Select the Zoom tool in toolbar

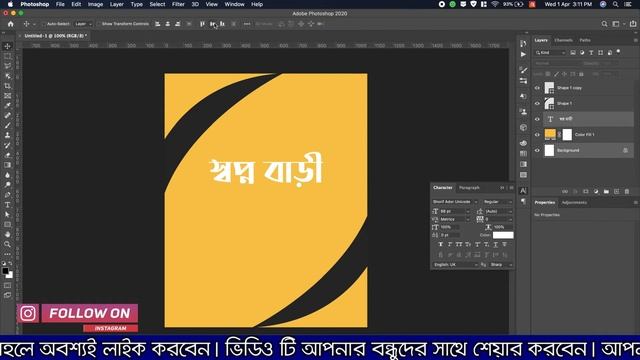click(7, 244)
